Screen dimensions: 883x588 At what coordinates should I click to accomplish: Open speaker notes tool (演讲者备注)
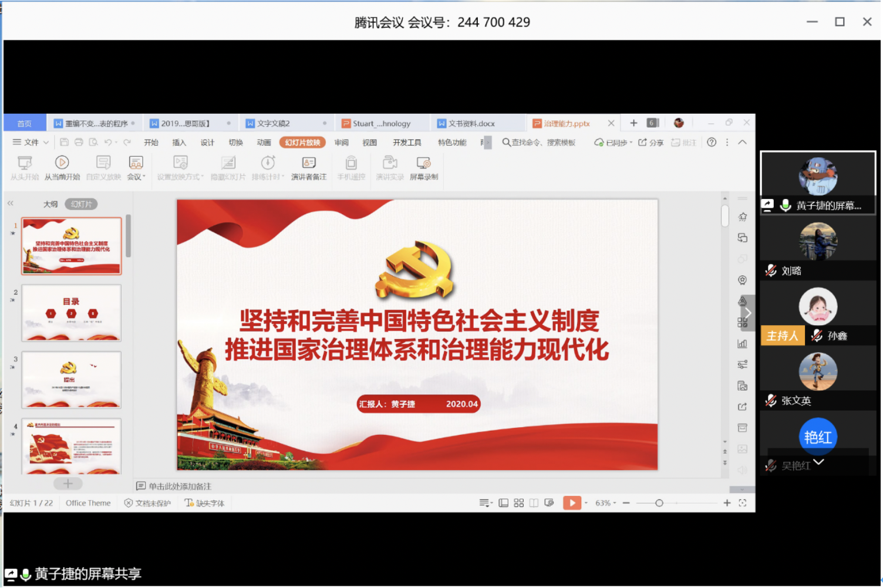[x=308, y=168]
